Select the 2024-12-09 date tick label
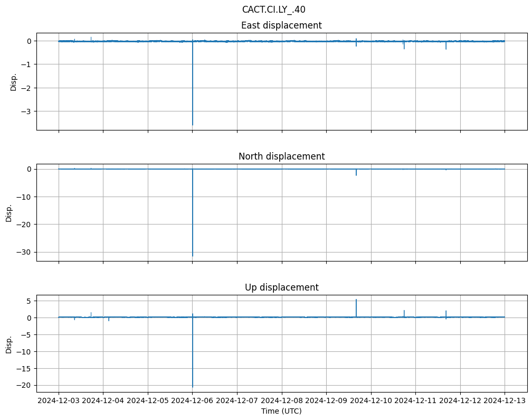This screenshot has width=532, height=420. (326, 400)
